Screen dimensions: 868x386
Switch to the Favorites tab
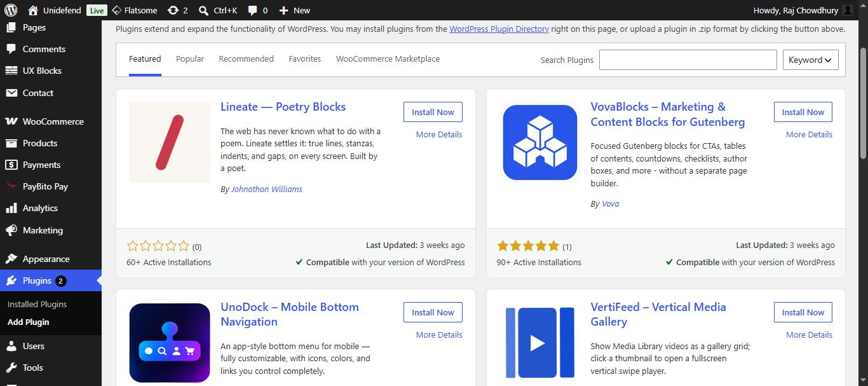click(305, 59)
